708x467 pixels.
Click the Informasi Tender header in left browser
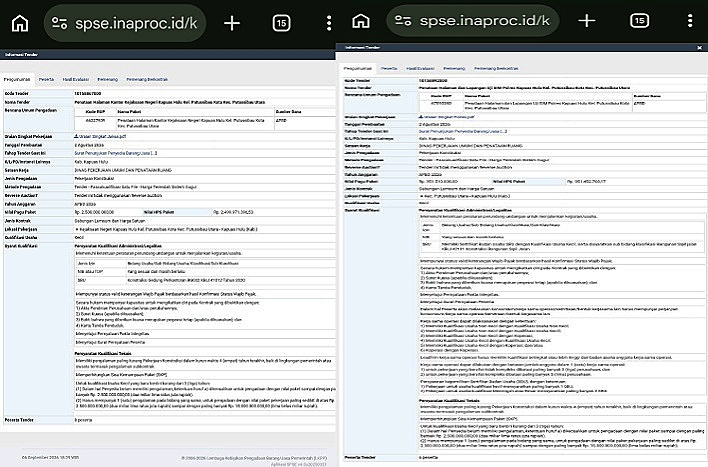[x=21, y=55]
